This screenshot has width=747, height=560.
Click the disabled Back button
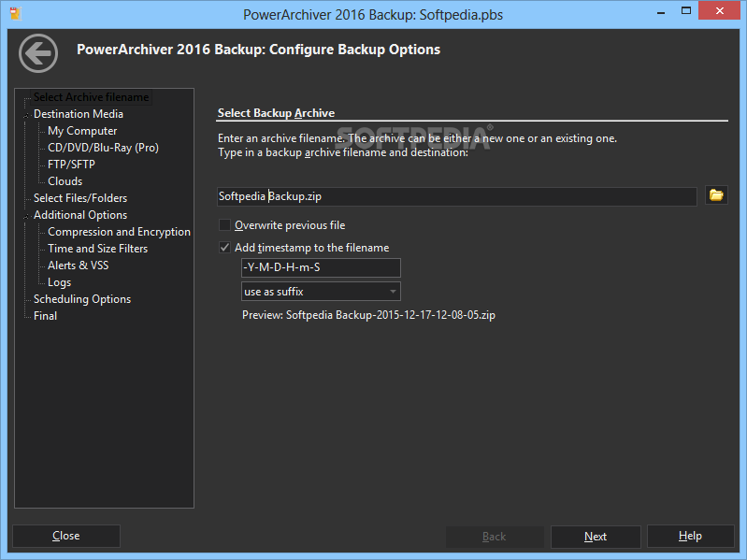coord(495,537)
